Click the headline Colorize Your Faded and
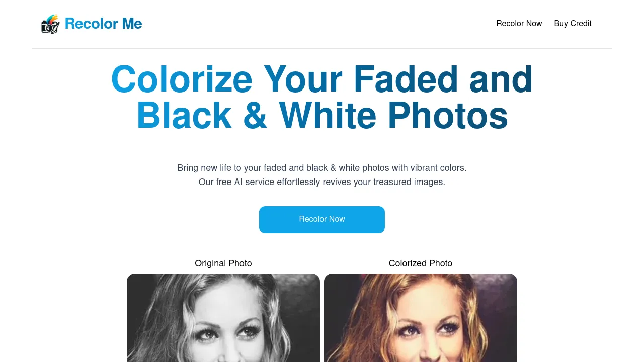The image size is (644, 362). (x=322, y=79)
